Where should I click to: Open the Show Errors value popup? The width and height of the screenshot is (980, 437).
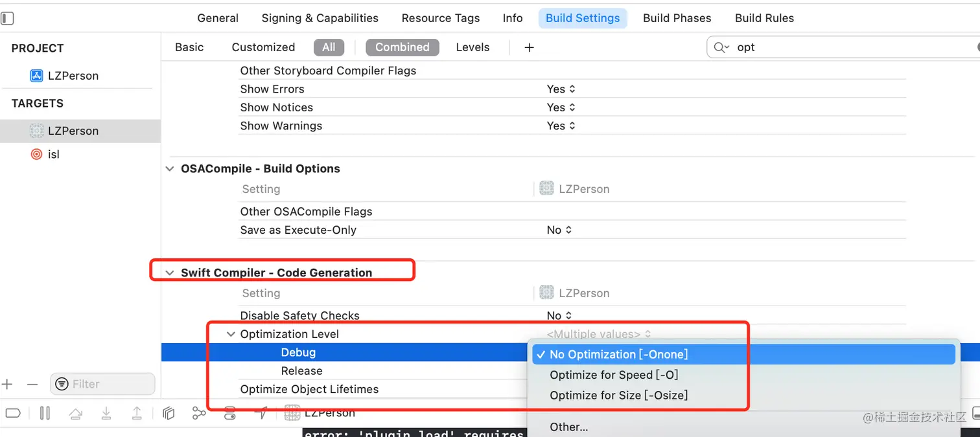[561, 89]
